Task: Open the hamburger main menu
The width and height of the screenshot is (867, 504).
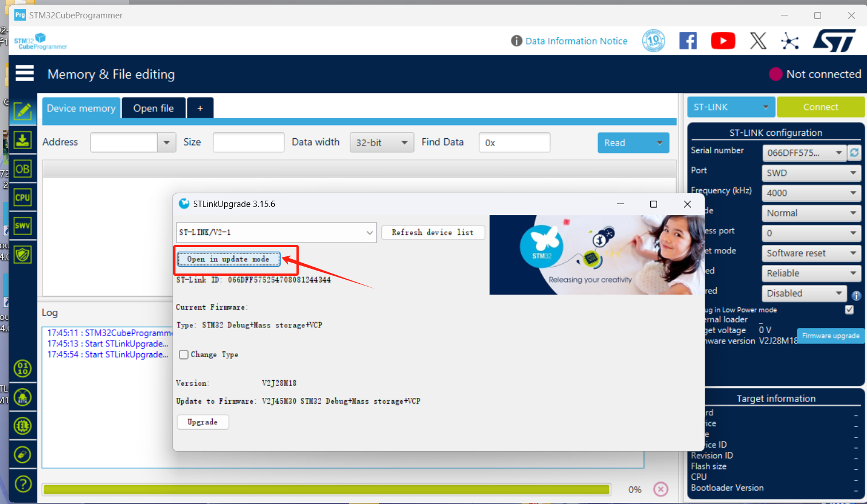Action: (25, 73)
